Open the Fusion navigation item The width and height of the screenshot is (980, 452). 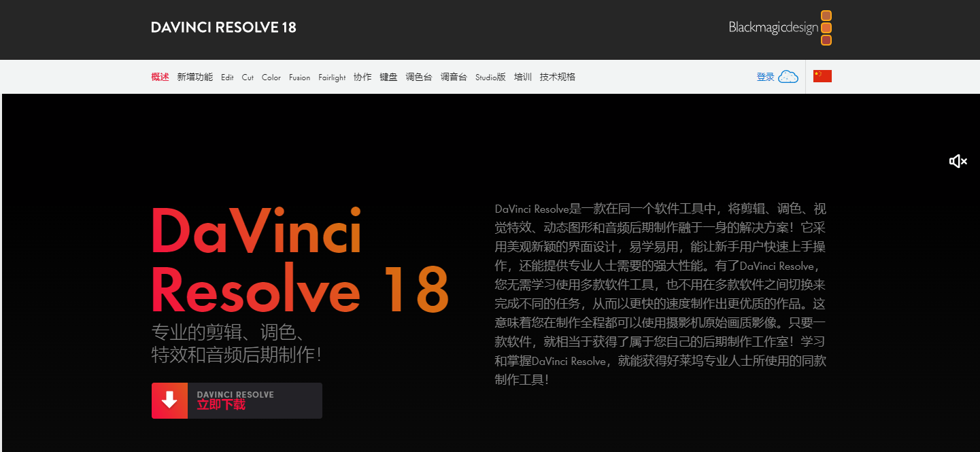point(299,77)
